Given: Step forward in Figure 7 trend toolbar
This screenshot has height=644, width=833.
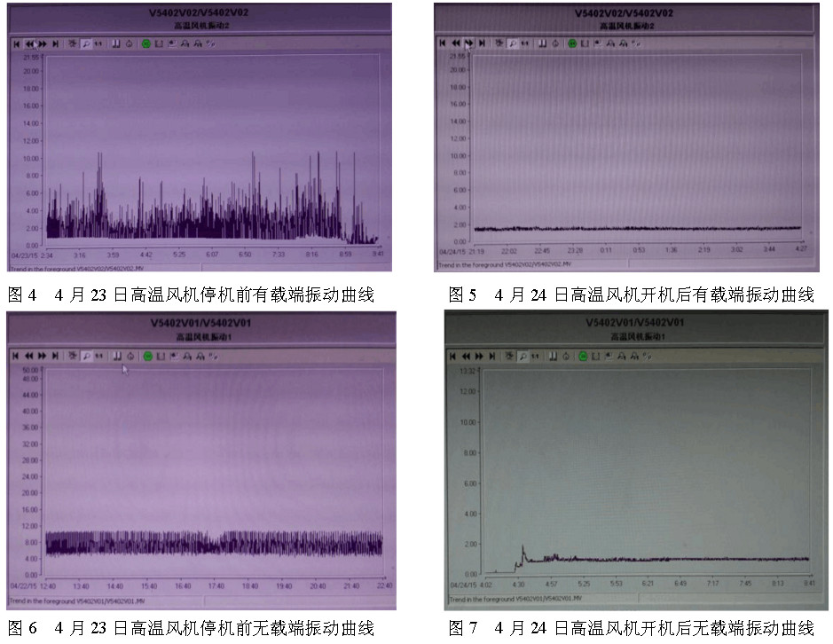Looking at the screenshot, I should [x=479, y=356].
